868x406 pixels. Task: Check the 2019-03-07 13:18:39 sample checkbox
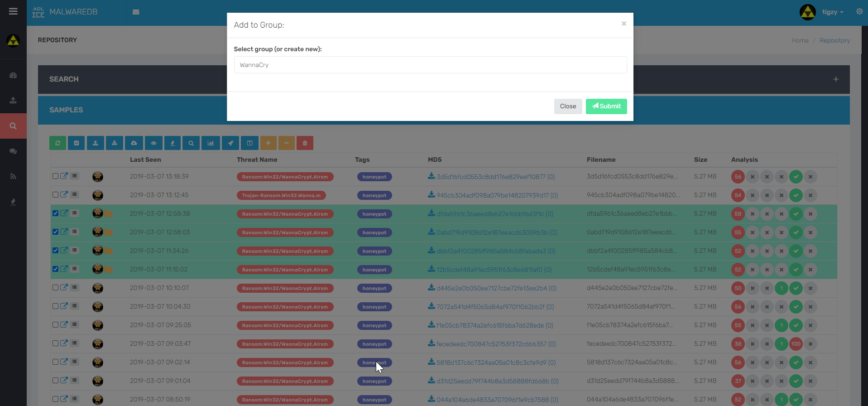tap(55, 176)
